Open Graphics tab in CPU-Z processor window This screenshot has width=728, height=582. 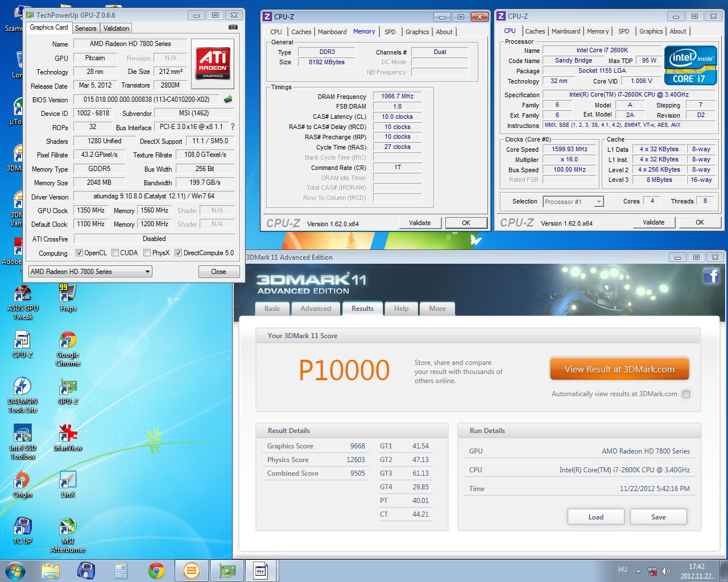pyautogui.click(x=651, y=31)
